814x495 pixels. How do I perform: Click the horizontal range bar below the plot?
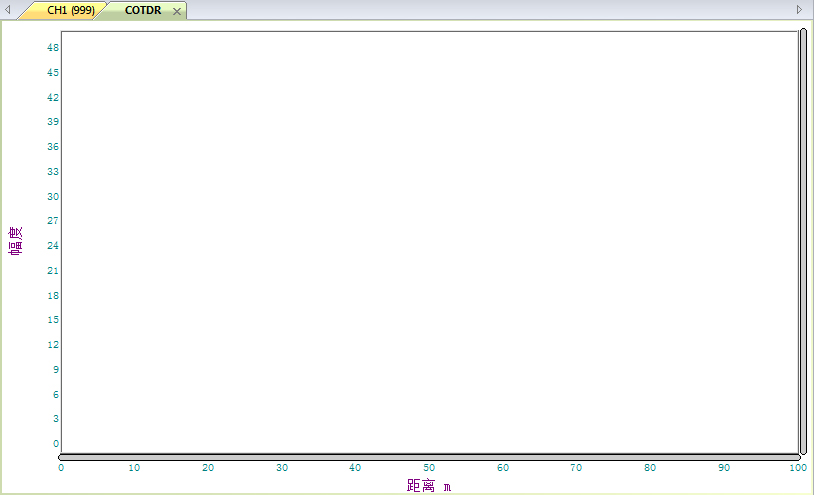pyautogui.click(x=429, y=457)
